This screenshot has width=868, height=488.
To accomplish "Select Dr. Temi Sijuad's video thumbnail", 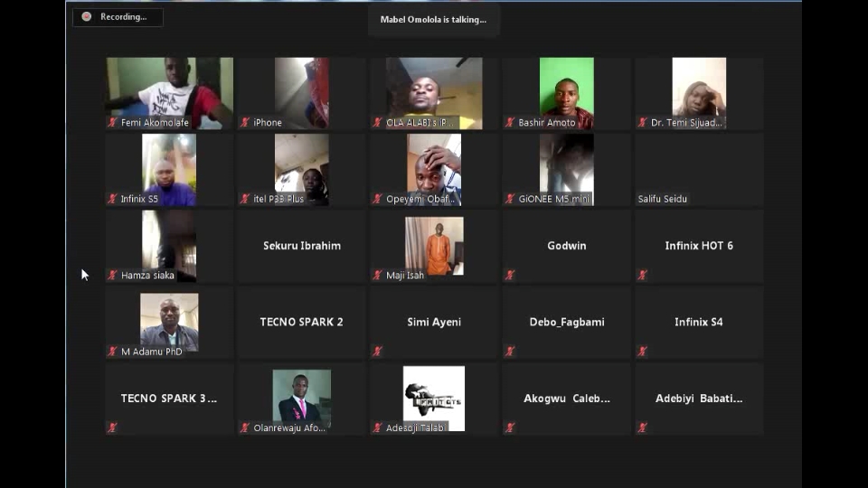I will [699, 88].
